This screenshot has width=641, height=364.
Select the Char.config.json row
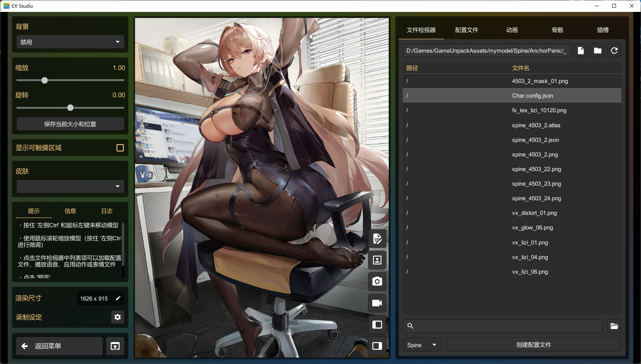(512, 96)
